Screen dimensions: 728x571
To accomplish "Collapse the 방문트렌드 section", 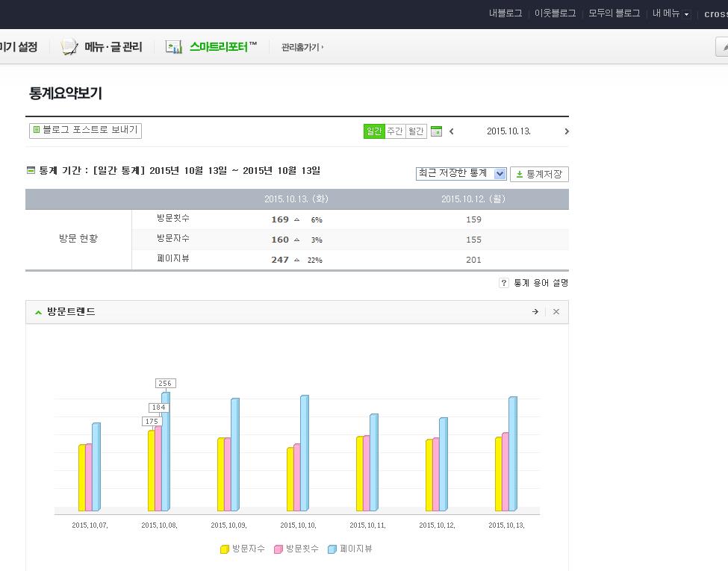I will pyautogui.click(x=38, y=312).
